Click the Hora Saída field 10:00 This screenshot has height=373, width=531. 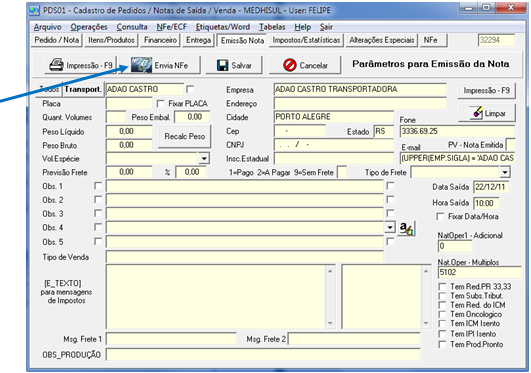[x=486, y=203]
